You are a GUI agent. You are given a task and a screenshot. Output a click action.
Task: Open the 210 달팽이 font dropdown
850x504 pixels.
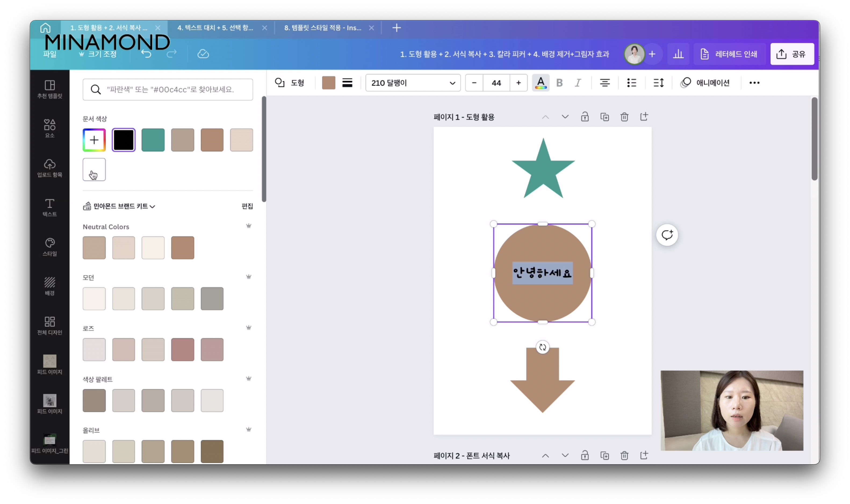413,83
